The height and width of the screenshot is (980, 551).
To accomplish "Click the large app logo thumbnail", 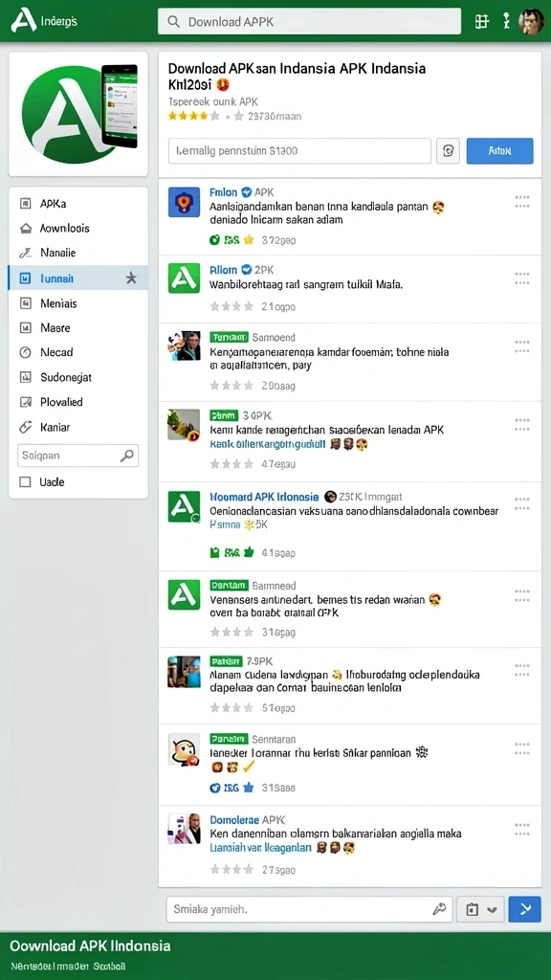I will (x=78, y=114).
